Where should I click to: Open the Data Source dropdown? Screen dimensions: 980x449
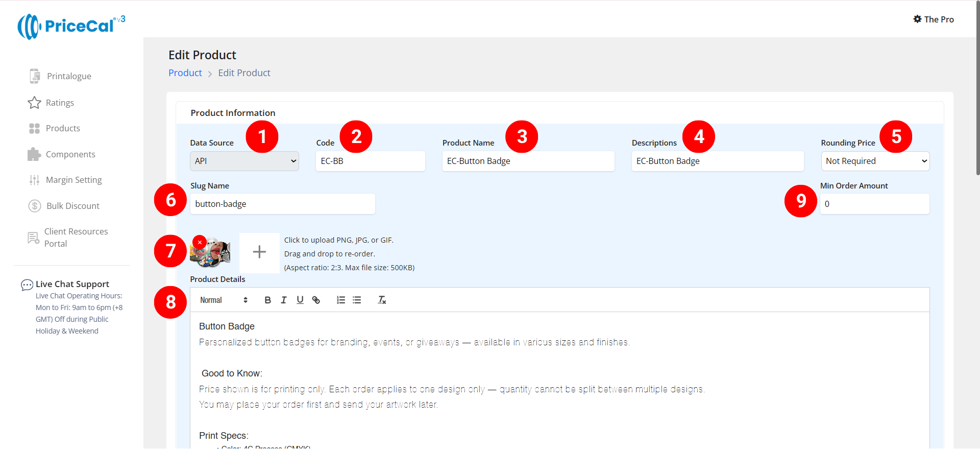click(244, 161)
